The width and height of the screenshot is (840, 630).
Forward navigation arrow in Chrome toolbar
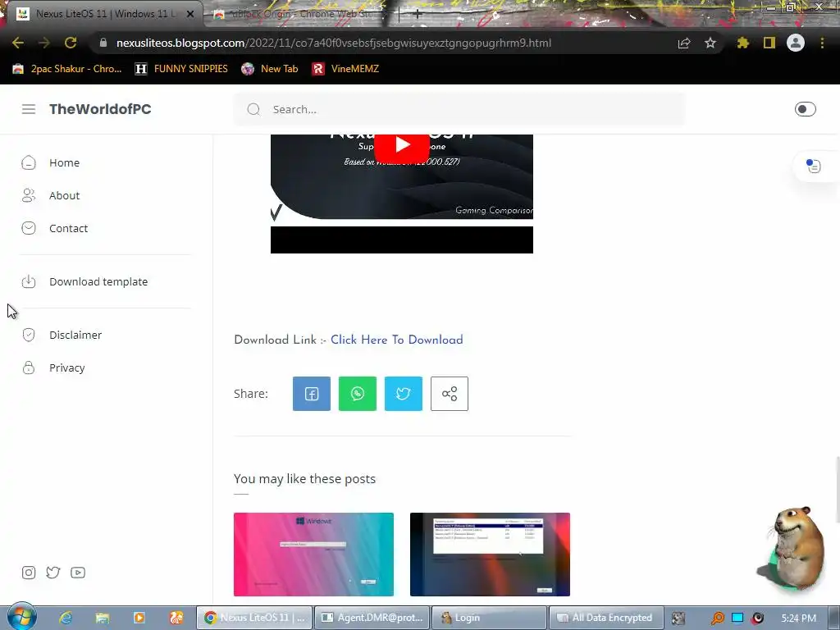44,43
